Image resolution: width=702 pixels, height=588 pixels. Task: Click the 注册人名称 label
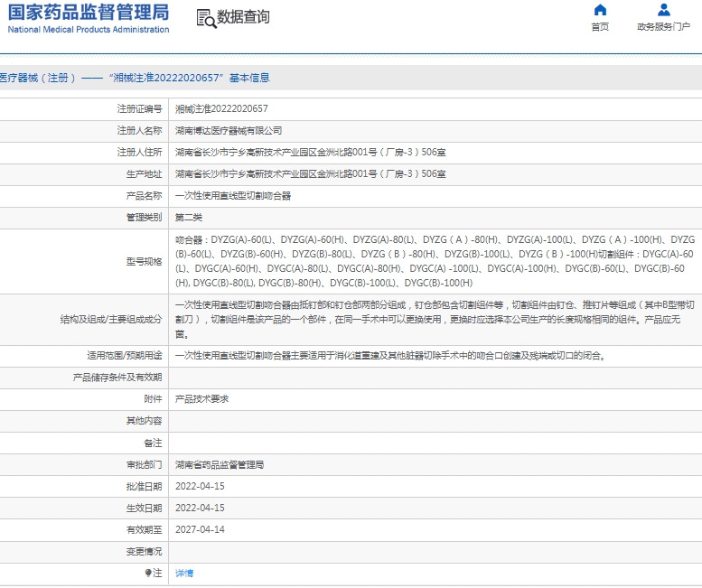coord(139,131)
